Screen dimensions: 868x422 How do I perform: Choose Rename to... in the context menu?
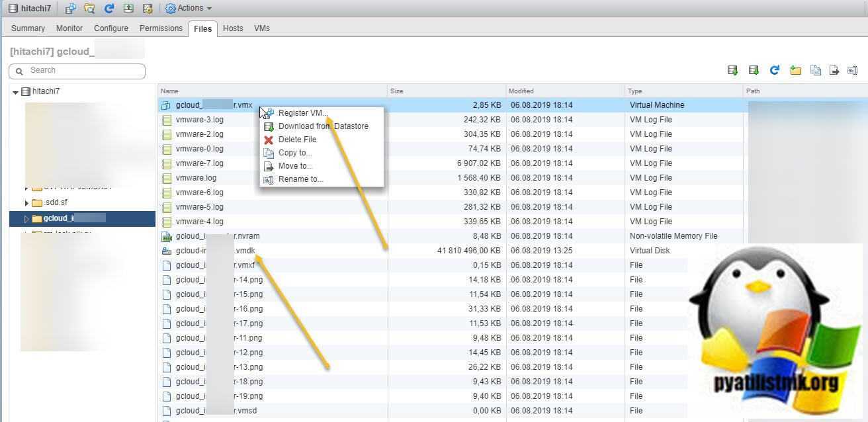300,179
